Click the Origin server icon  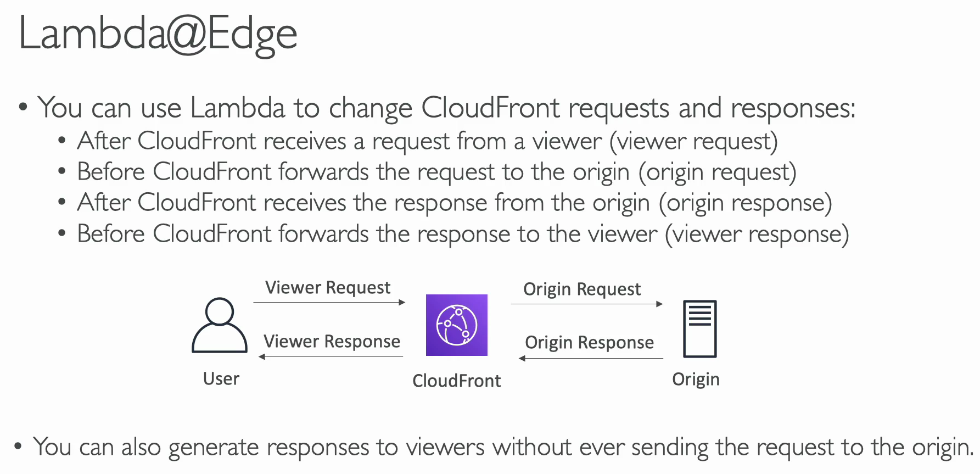(x=699, y=329)
